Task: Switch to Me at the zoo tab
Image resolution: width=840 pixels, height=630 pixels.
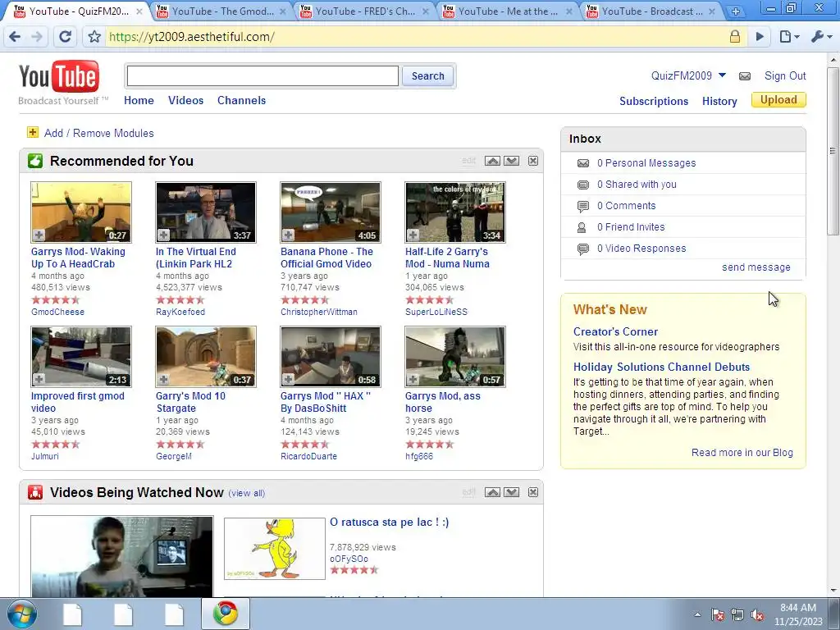Action: [x=507, y=11]
